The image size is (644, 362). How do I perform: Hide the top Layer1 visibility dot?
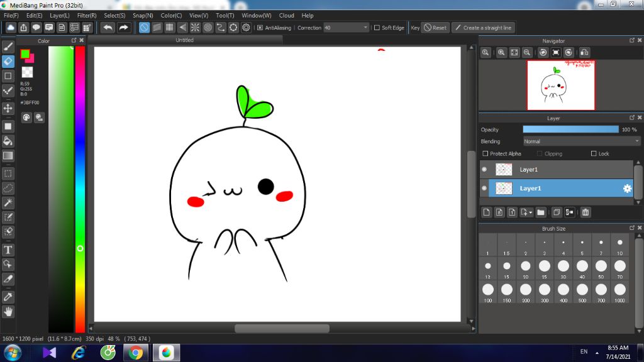pos(484,170)
